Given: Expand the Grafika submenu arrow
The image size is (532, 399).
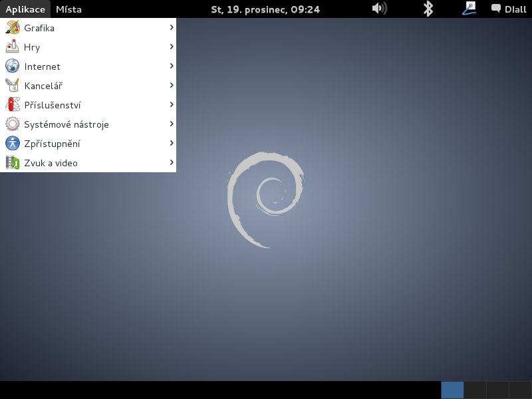Looking at the screenshot, I should click(172, 27).
